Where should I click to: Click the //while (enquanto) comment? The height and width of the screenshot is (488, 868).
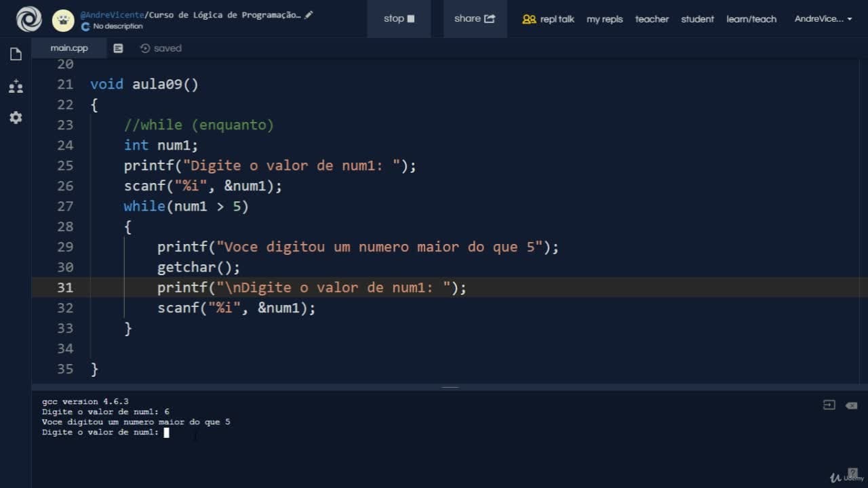click(x=199, y=125)
